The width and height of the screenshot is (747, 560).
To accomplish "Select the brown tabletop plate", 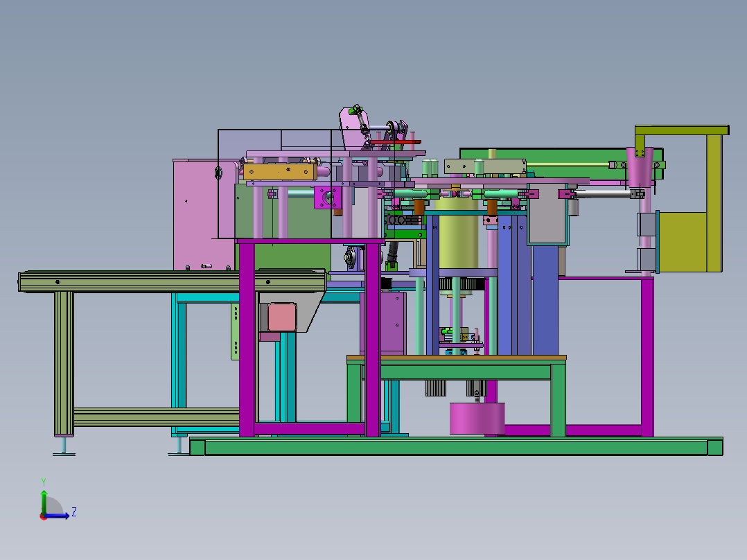I will (457, 358).
